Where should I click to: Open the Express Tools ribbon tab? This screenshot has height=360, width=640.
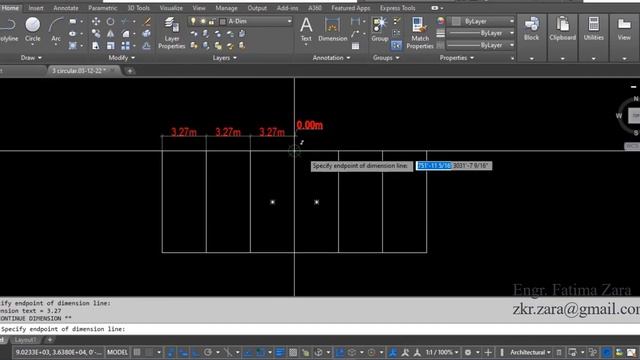tap(397, 8)
